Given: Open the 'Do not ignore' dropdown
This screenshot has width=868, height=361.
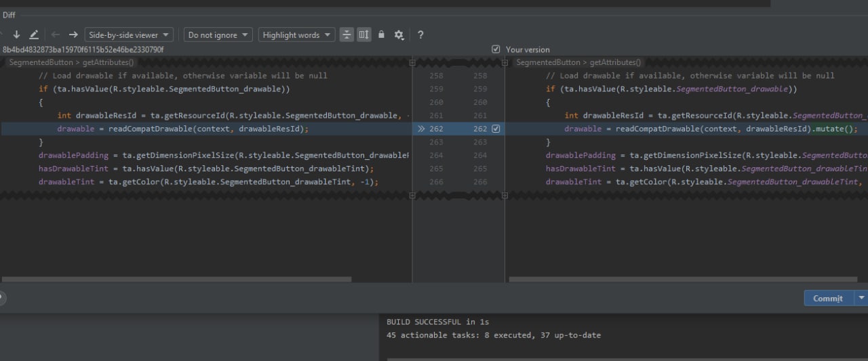Looking at the screenshot, I should (218, 35).
